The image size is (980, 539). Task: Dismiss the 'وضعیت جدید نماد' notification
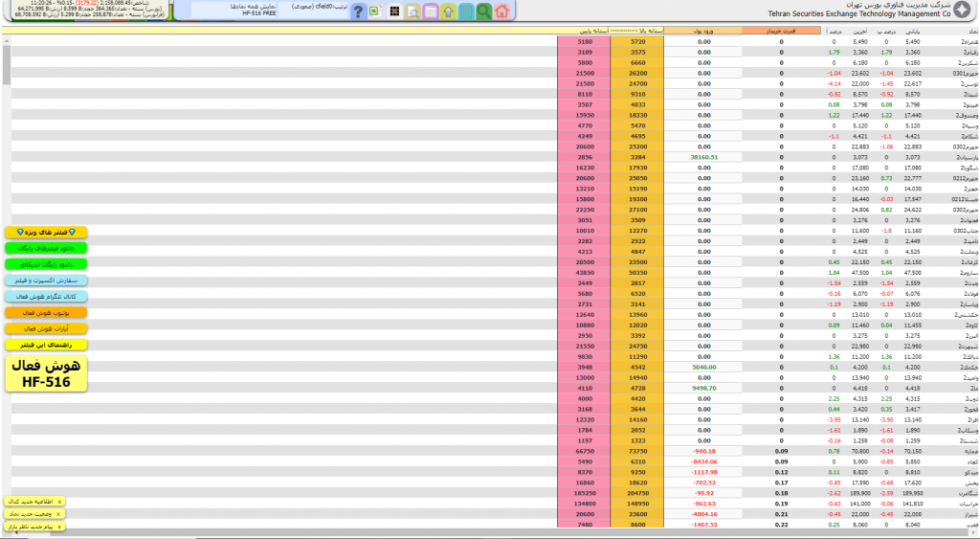coord(59,513)
